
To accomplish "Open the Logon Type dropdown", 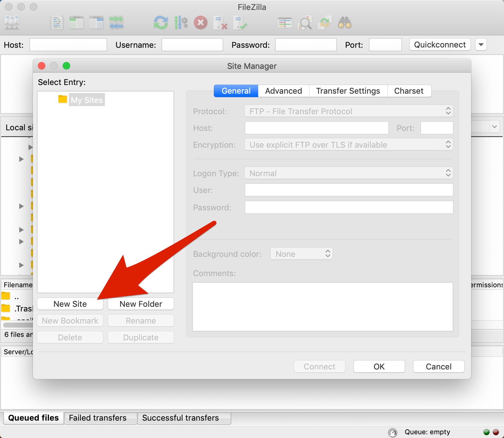I will (349, 173).
